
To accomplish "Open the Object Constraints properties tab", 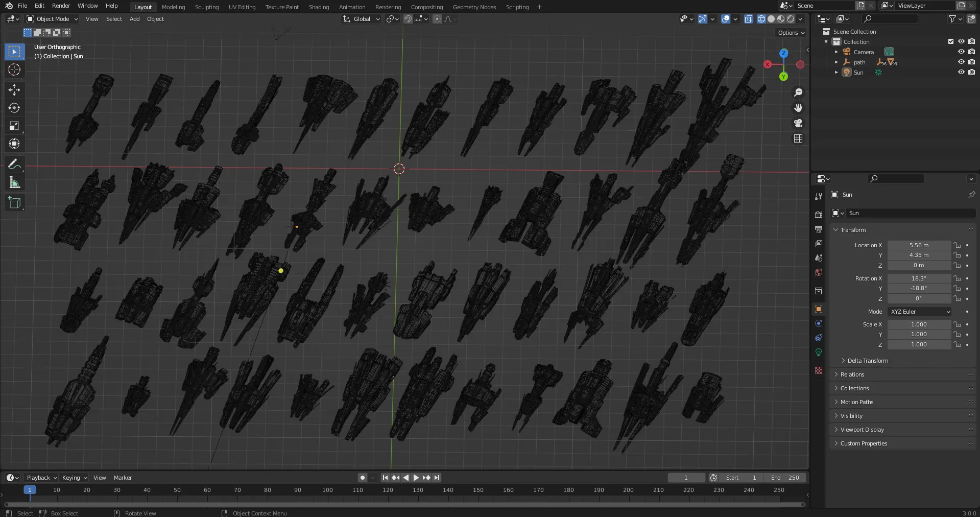I will pyautogui.click(x=819, y=338).
